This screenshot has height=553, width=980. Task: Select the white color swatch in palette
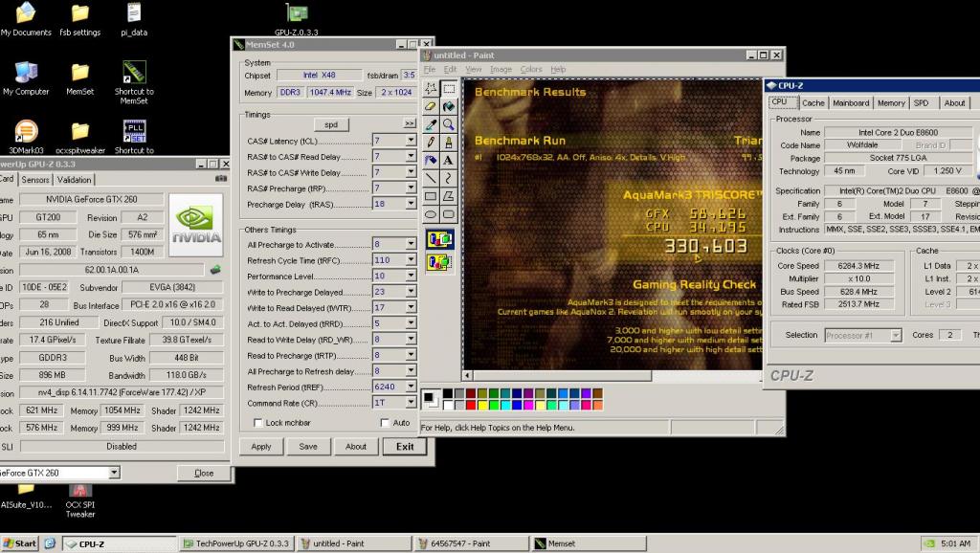(448, 405)
